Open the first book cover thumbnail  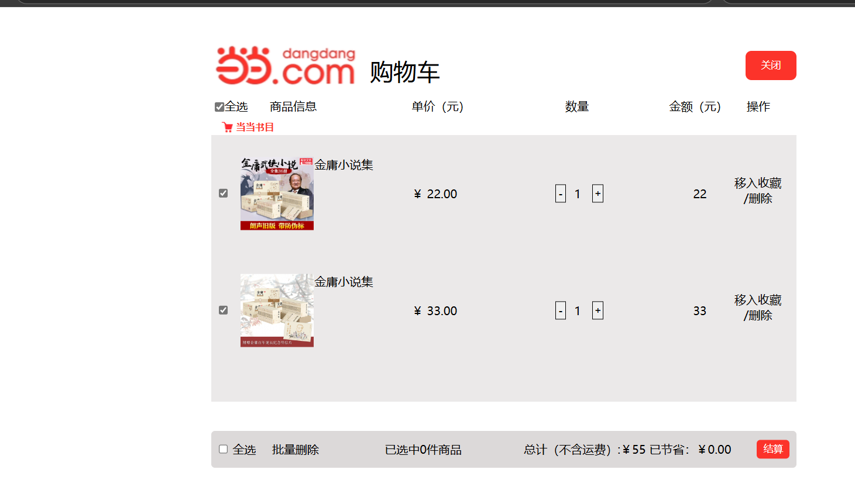coord(277,194)
